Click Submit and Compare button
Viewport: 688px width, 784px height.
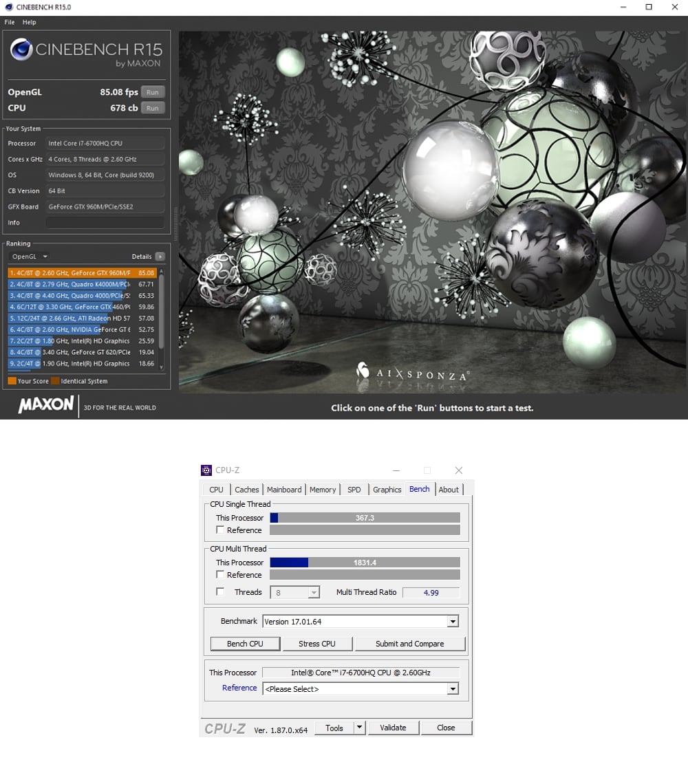[x=410, y=644]
